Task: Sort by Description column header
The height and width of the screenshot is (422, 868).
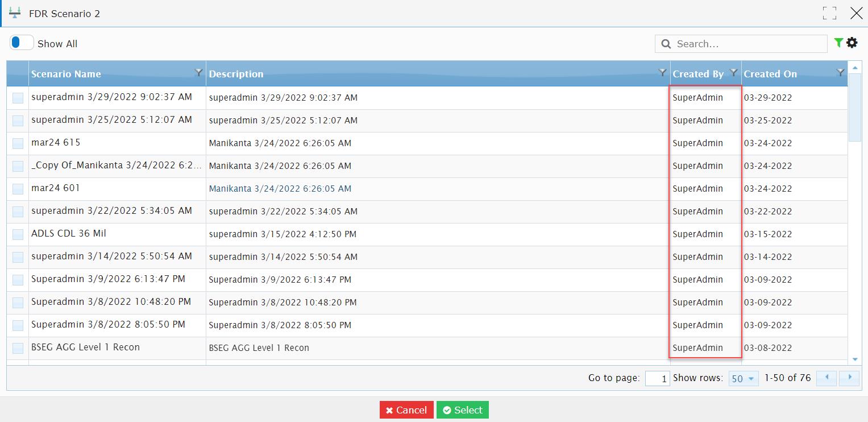Action: click(236, 74)
